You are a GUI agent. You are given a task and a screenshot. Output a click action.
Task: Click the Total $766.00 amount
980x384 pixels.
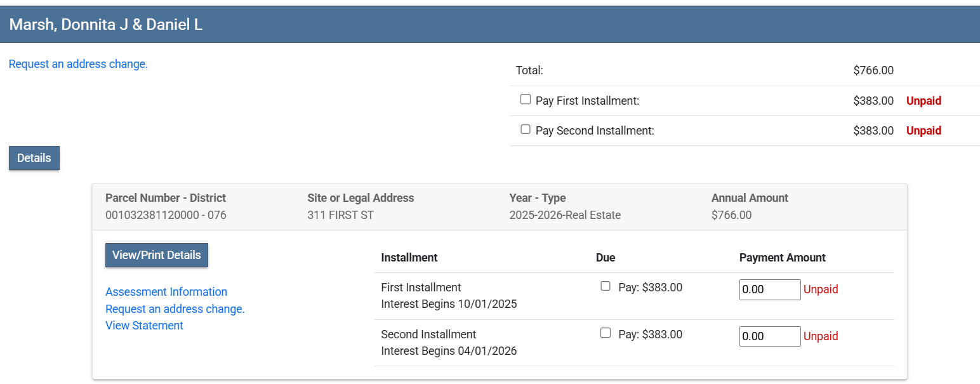pos(873,70)
